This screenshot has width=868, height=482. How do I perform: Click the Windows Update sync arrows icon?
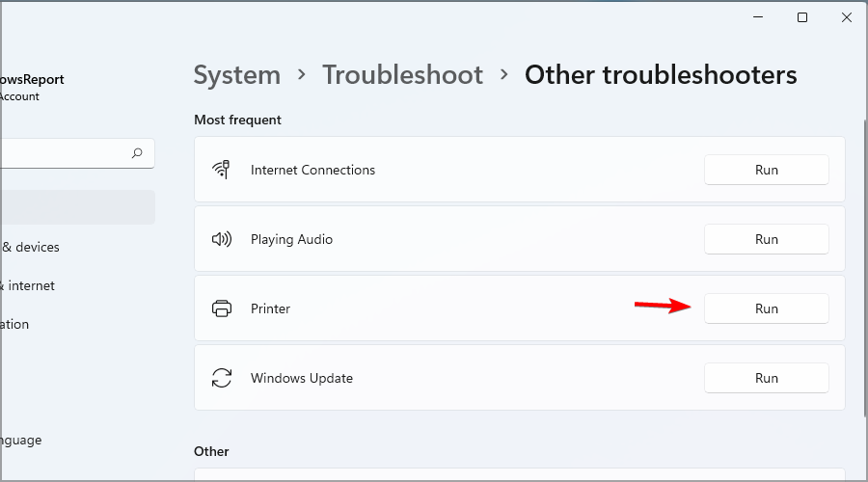tap(222, 378)
